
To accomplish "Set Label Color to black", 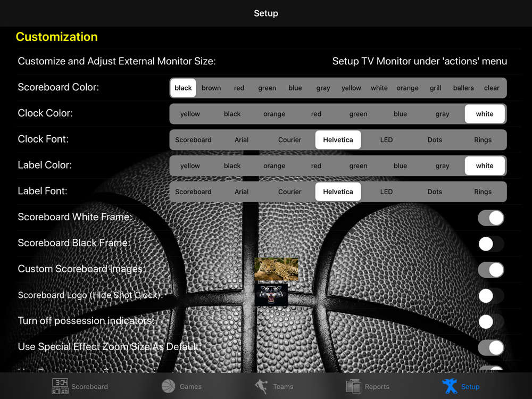I will (x=232, y=166).
